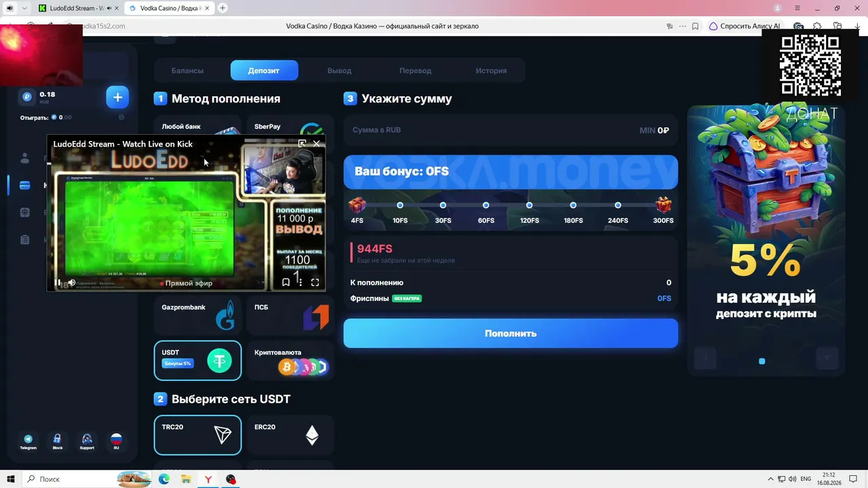Select SberPay payment method
Screen dimensions: 868x488
point(290,126)
